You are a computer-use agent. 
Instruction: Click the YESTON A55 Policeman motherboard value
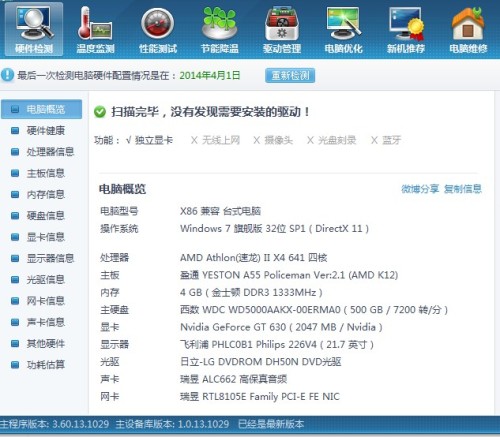(289, 275)
